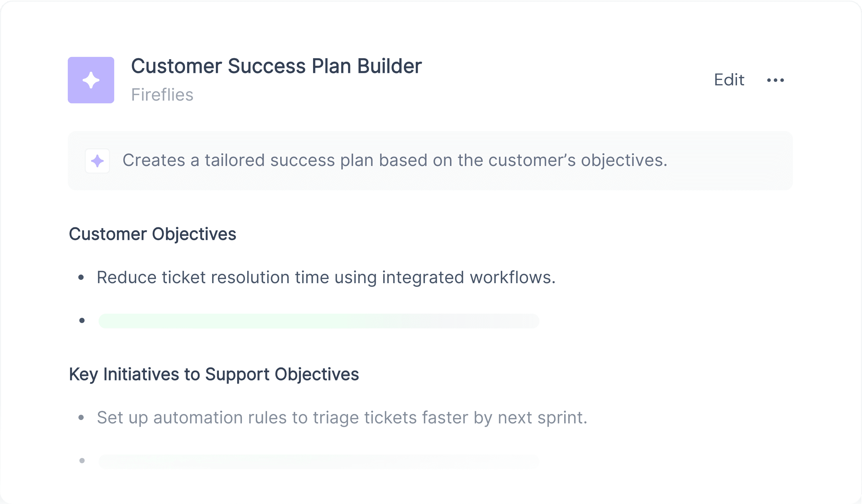The height and width of the screenshot is (504, 862).
Task: Click the Customer Success Plan Builder title
Action: (276, 66)
